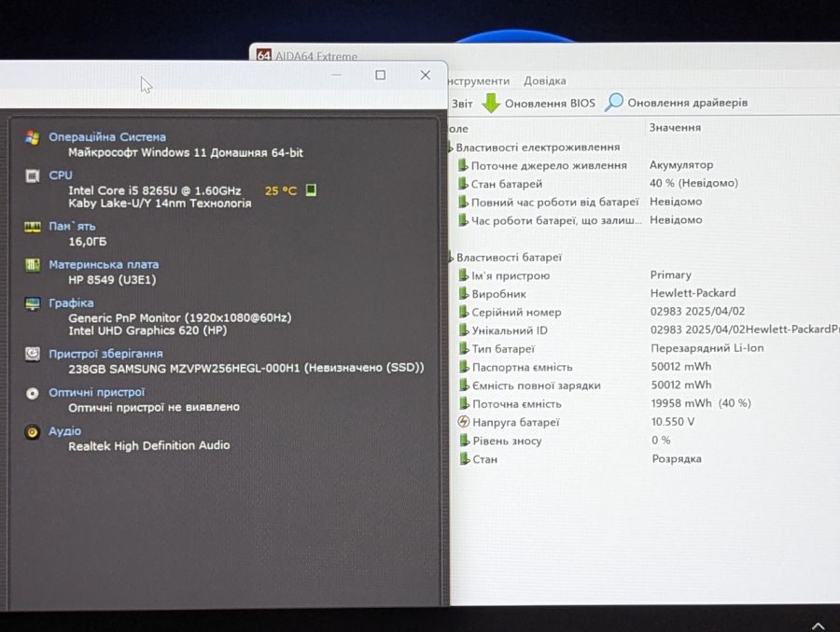The image size is (840, 632).
Task: Click the disc icon beside Оптичні пристрої
Action: 32,393
